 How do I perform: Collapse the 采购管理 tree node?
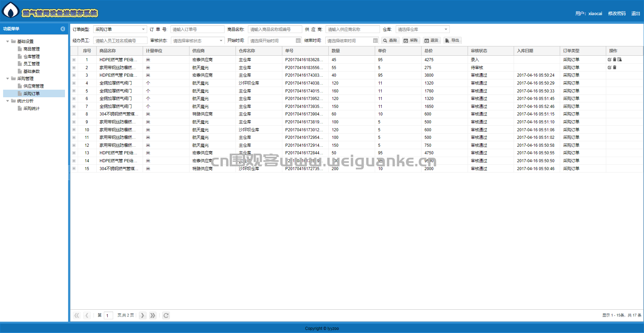(x=8, y=79)
